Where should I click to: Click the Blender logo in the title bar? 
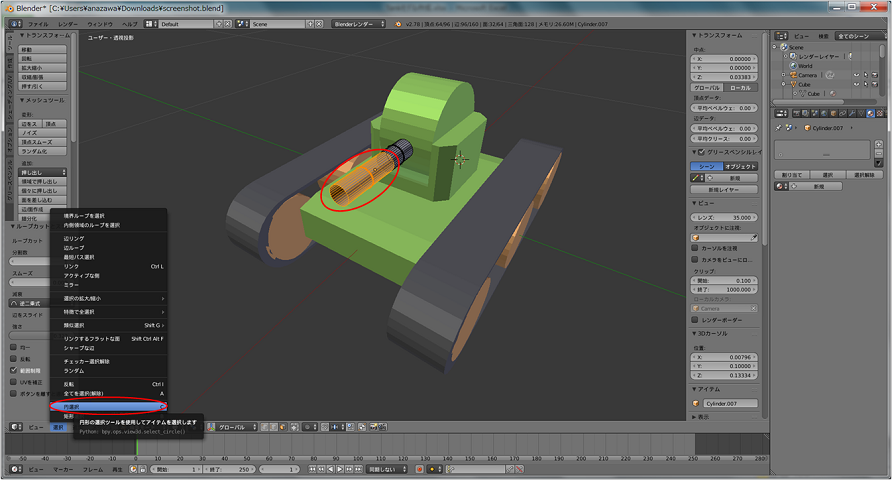(8, 7)
